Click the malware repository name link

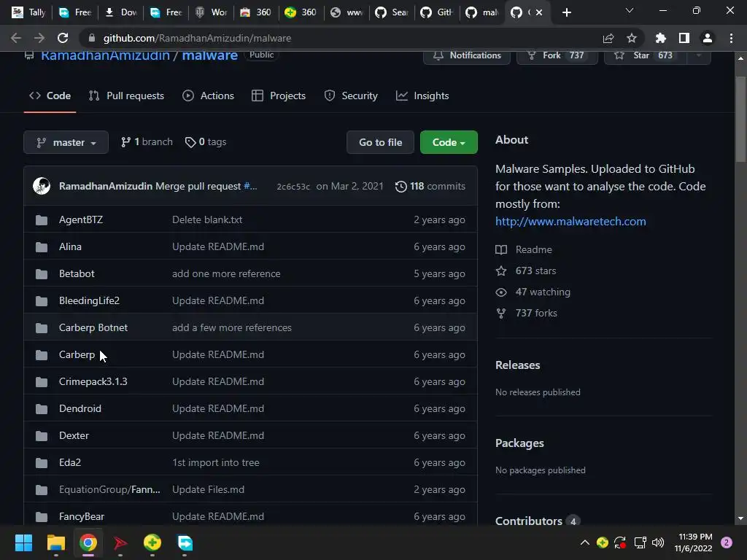pos(209,55)
